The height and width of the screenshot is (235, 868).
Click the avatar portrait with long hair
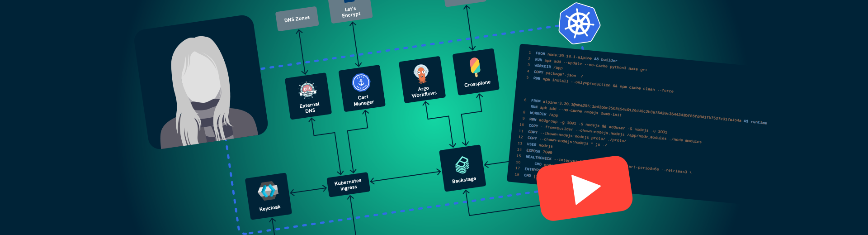click(201, 82)
